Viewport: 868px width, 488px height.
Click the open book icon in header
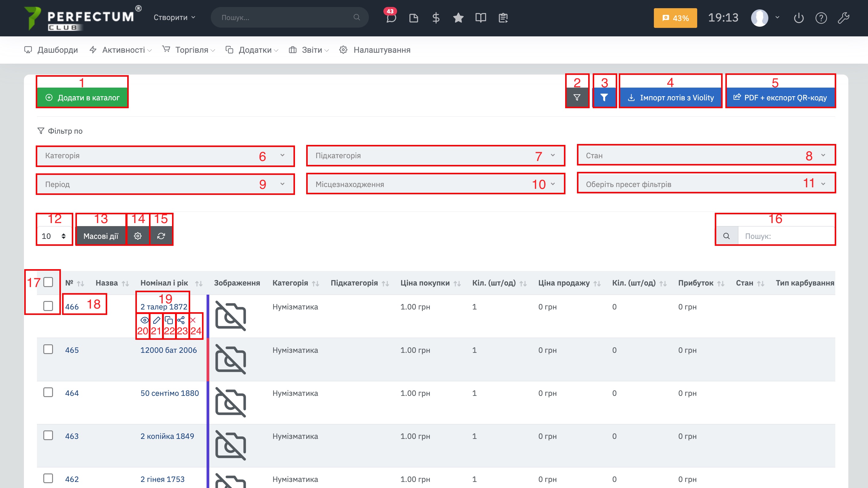(x=481, y=18)
